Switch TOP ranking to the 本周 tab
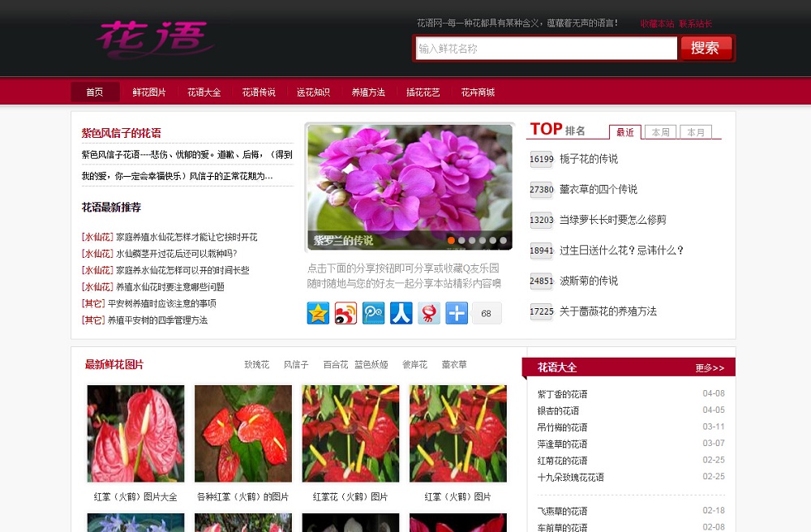The width and height of the screenshot is (811, 532). coord(660,132)
